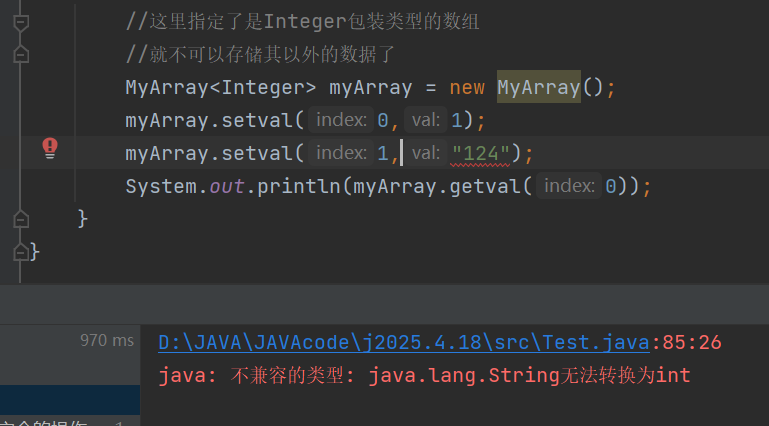The height and width of the screenshot is (426, 769).
Task: Click the val hint before value 1
Action: click(426, 120)
